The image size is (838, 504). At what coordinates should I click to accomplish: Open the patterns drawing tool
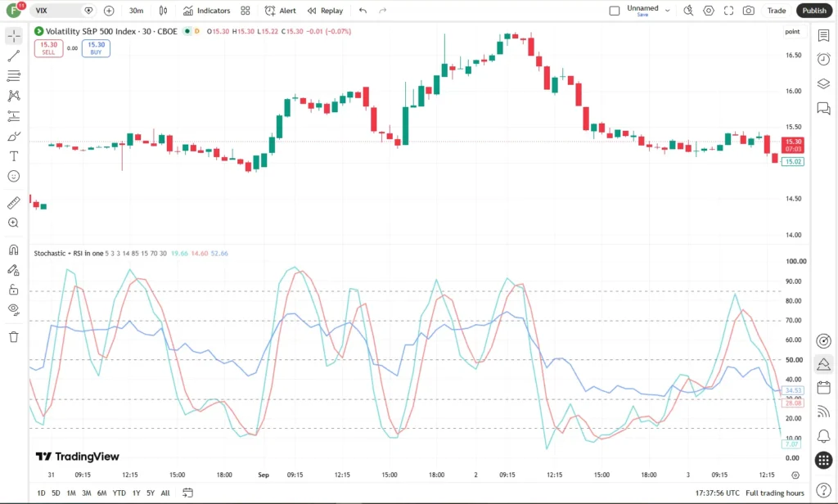click(14, 96)
